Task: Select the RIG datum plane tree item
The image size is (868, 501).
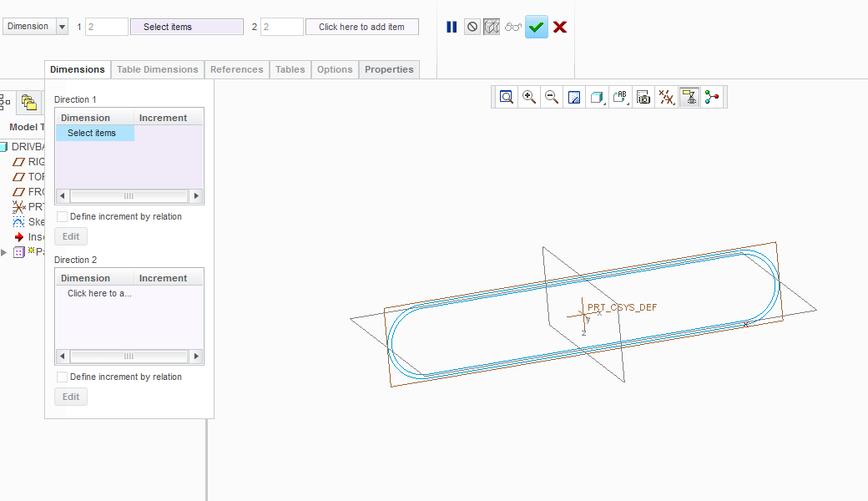Action: click(x=28, y=162)
